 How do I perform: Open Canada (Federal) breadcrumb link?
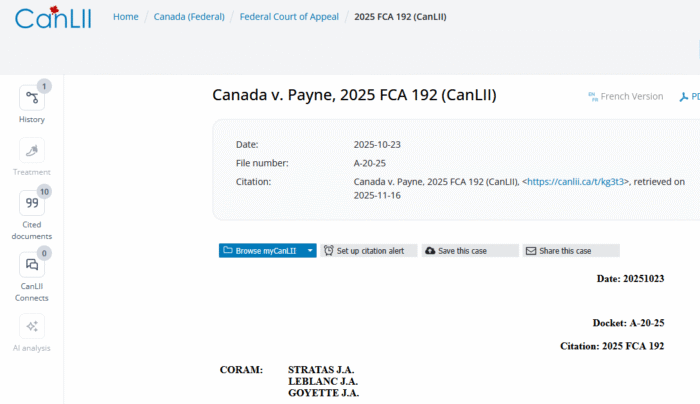click(x=189, y=17)
